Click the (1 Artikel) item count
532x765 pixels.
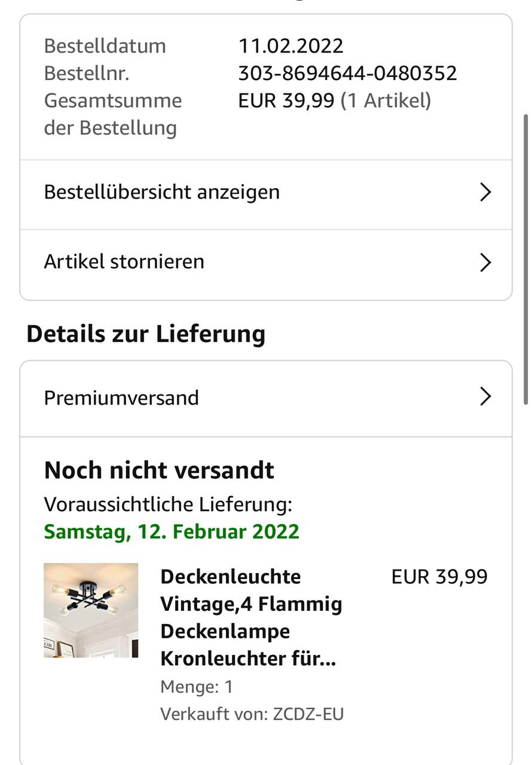pos(386,100)
